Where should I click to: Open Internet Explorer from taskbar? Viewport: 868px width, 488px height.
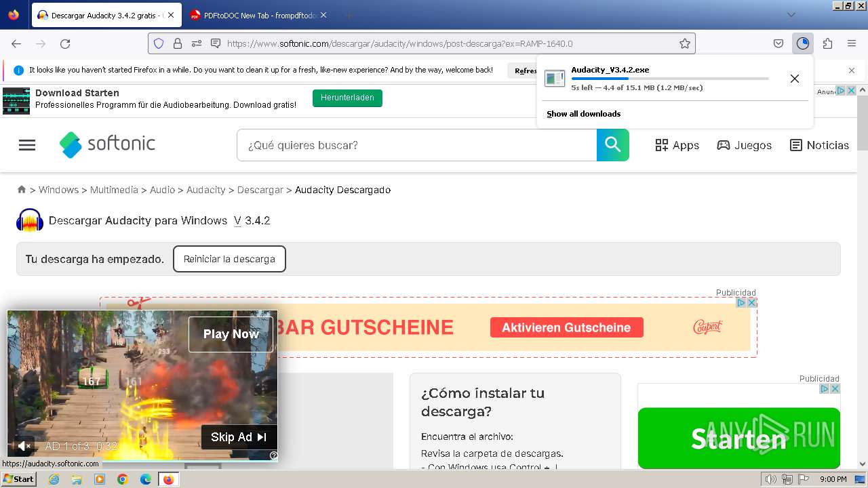tap(54, 479)
